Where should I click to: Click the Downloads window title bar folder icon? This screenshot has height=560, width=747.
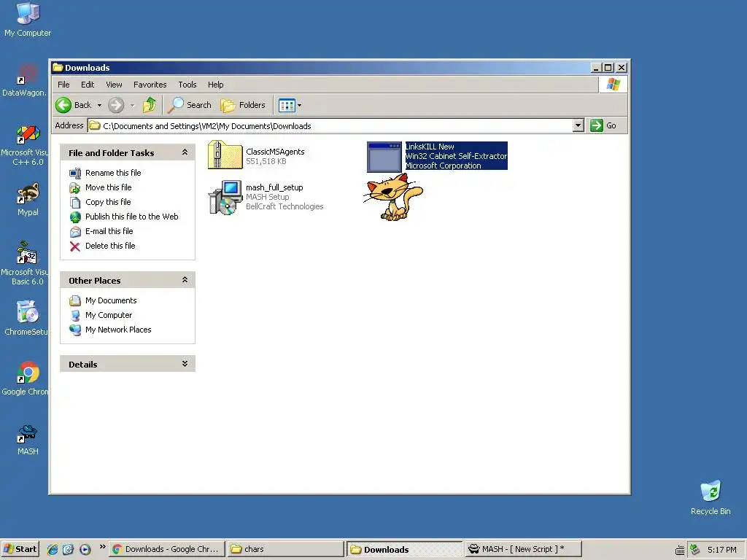tap(58, 68)
